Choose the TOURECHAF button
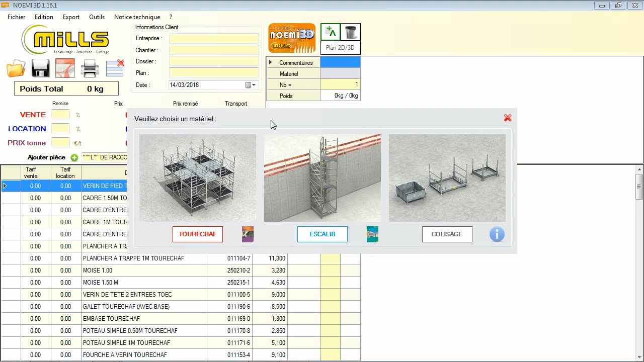The image size is (644, 362). [x=198, y=234]
